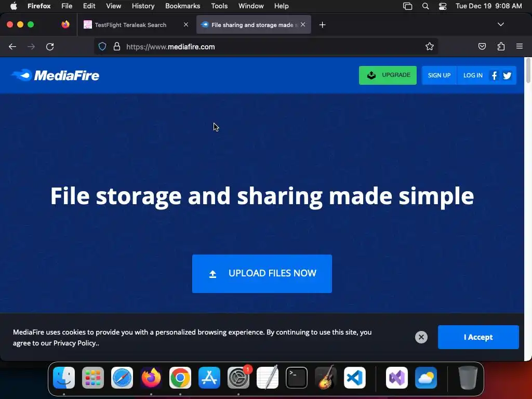
Task: Open Visual Studio from the Dock
Action: point(396,377)
